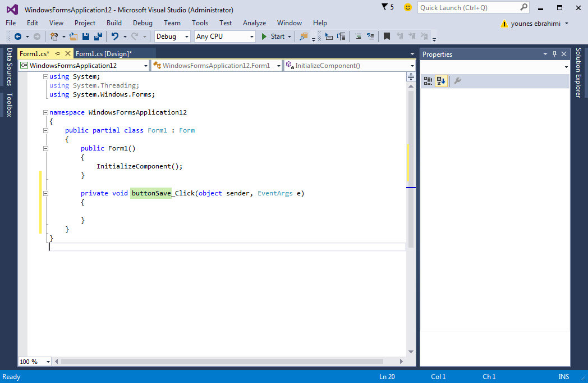Switch to the Form1.cs [Design] tab
The width and height of the screenshot is (588, 383).
pos(104,54)
